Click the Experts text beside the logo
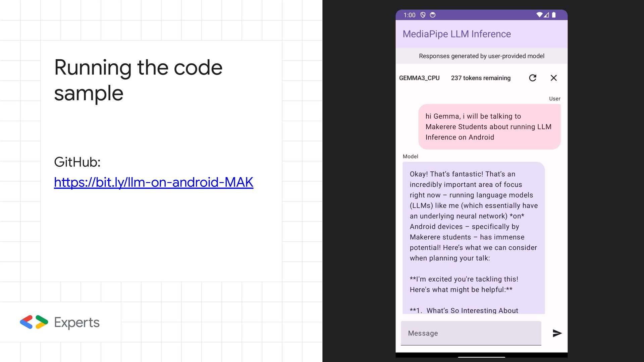Image resolution: width=644 pixels, height=362 pixels. (77, 322)
